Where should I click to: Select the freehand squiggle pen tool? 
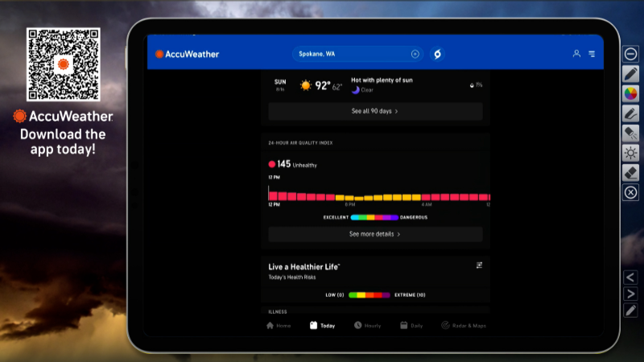pyautogui.click(x=630, y=113)
